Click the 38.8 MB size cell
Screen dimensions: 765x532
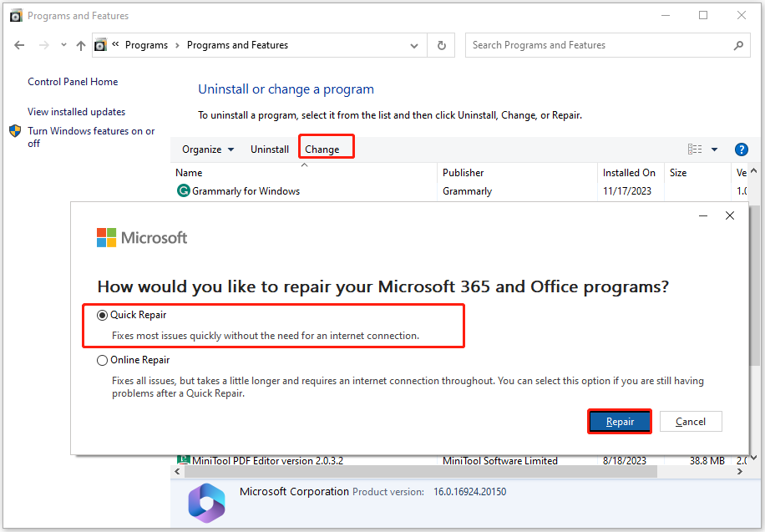click(707, 460)
